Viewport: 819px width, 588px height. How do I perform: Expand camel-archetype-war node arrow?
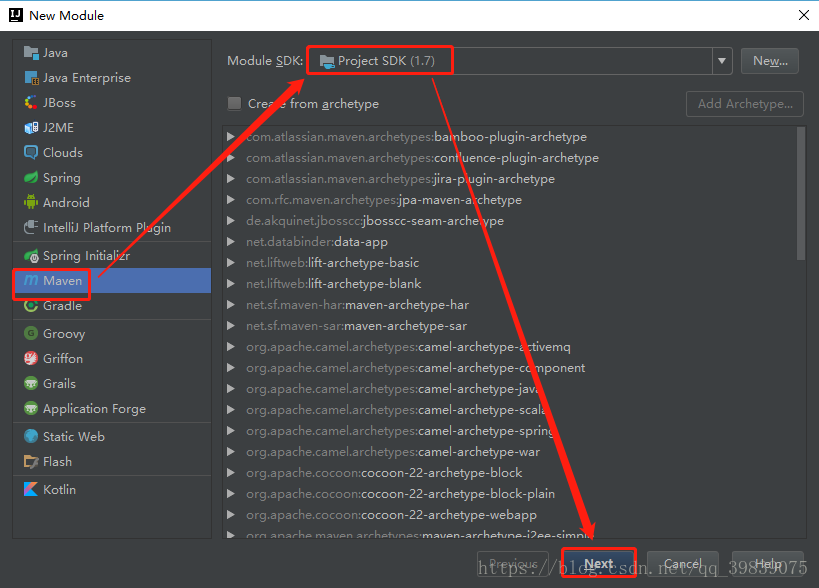(x=230, y=452)
